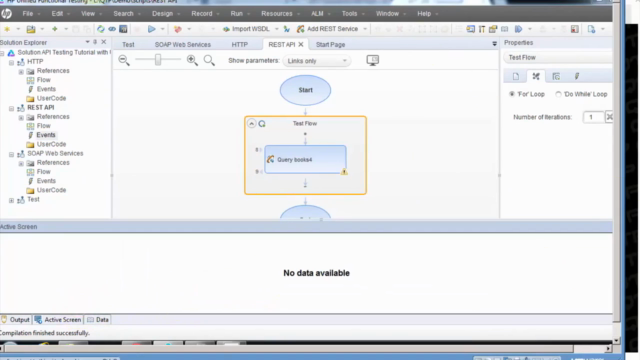The width and height of the screenshot is (640, 360).
Task: Open the events lightning tab in Properties
Action: pos(577,76)
